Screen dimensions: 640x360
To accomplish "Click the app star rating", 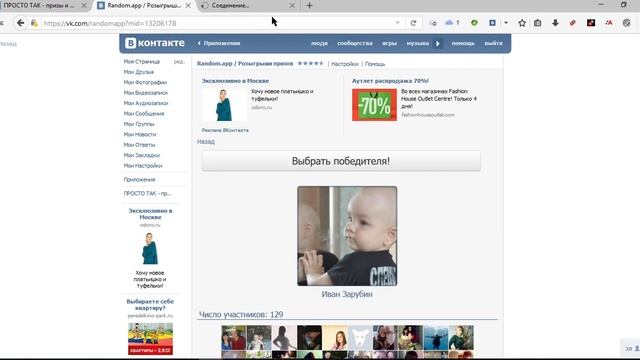I will coord(310,63).
